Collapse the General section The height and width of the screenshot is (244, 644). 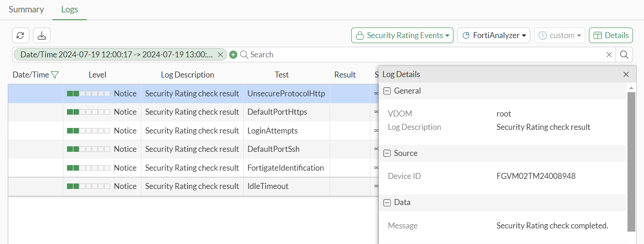point(387,91)
